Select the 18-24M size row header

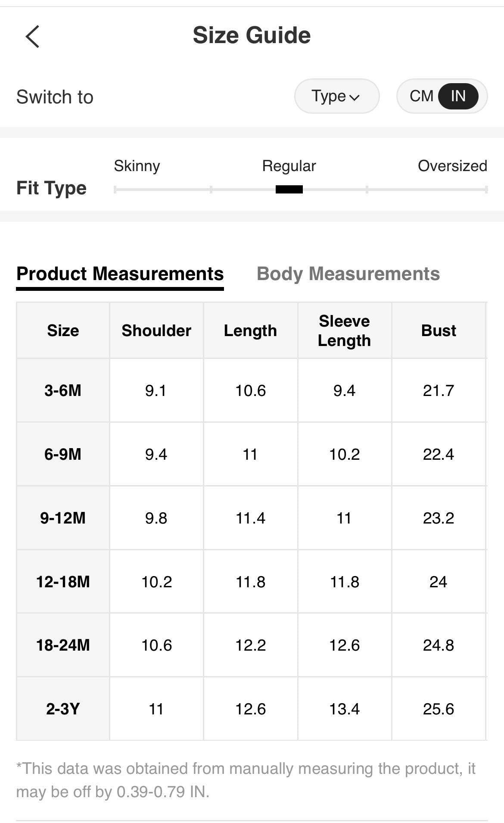63,645
